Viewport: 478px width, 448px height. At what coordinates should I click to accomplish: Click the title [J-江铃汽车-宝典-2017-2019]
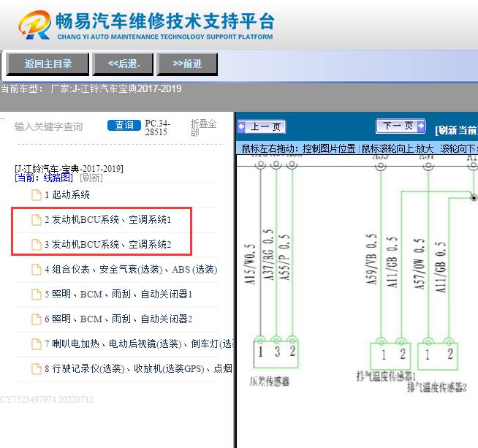[x=69, y=169]
